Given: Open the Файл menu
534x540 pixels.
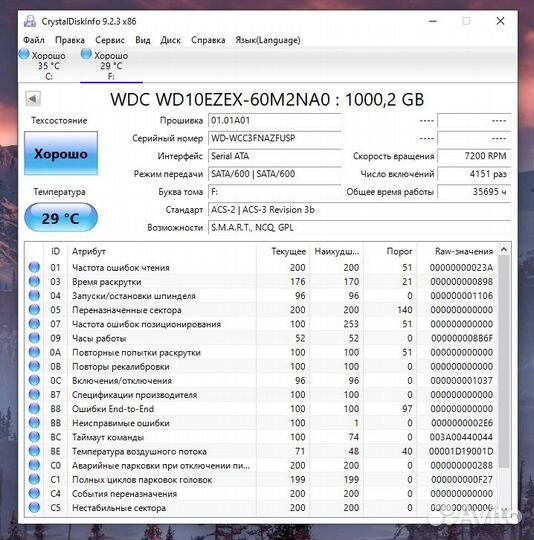Looking at the screenshot, I should point(34,40).
